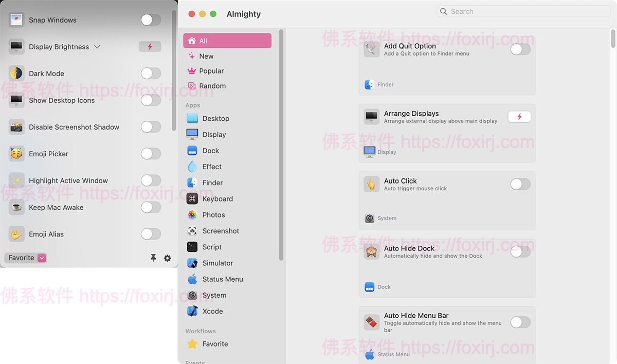Trigger Display Brightness lightning button

(x=150, y=47)
